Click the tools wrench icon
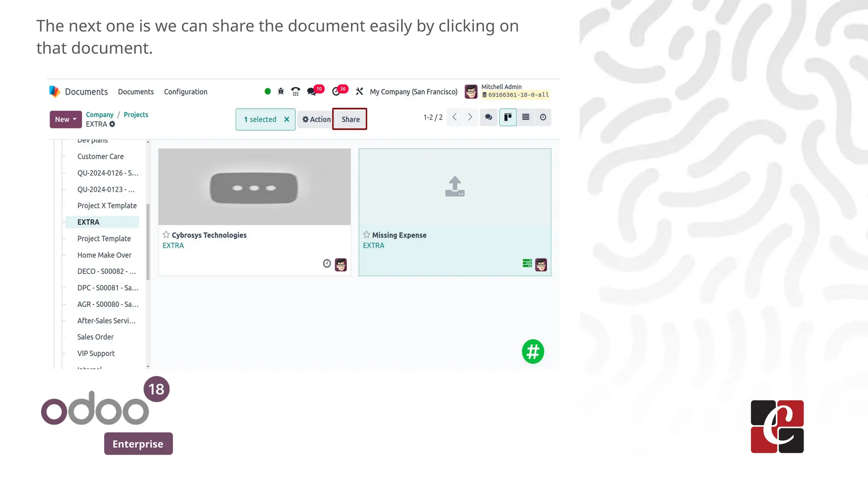The image size is (868, 488). pos(359,91)
